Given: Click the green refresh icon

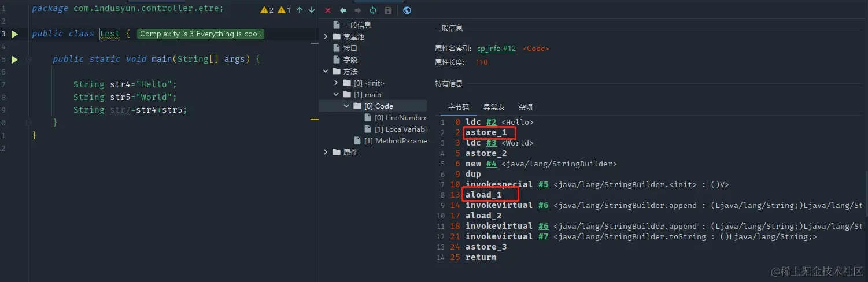Looking at the screenshot, I should coord(373,10).
